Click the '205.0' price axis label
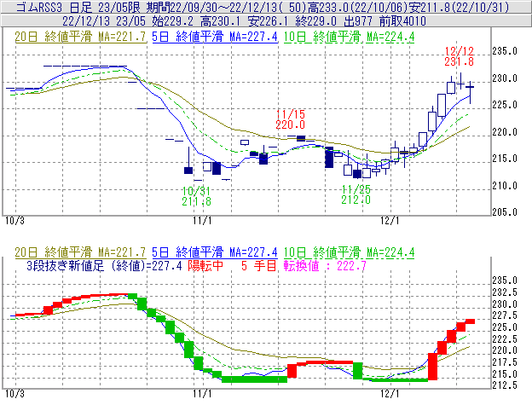 505,212
